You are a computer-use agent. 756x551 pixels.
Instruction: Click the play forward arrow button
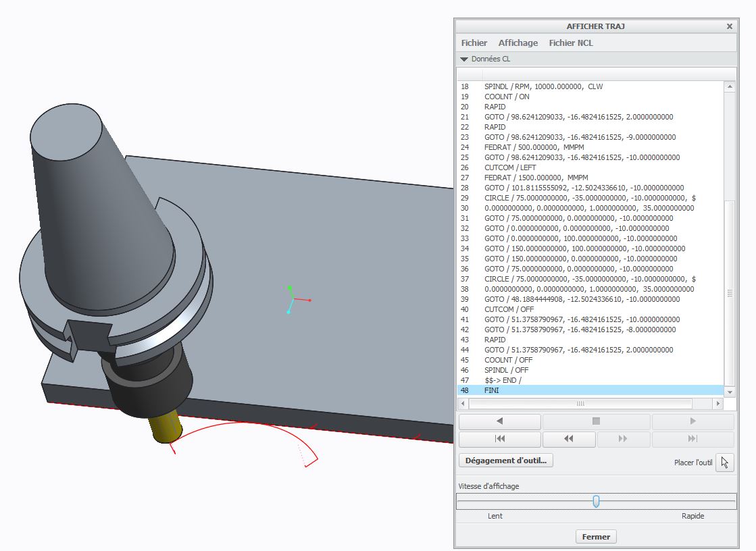point(693,421)
